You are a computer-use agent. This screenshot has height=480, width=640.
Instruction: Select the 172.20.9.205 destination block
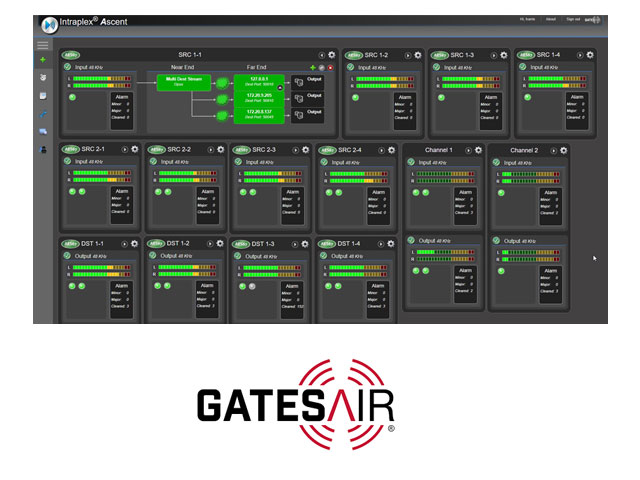click(259, 98)
